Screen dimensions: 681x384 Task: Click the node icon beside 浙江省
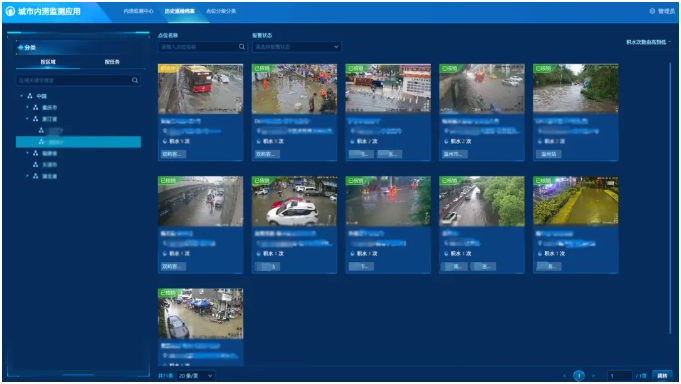click(36, 119)
